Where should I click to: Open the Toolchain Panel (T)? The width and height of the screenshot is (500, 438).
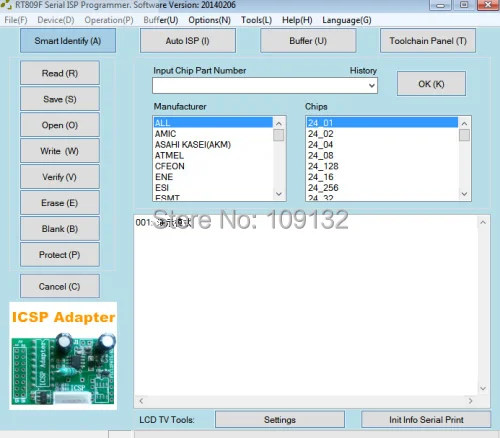[x=428, y=41]
